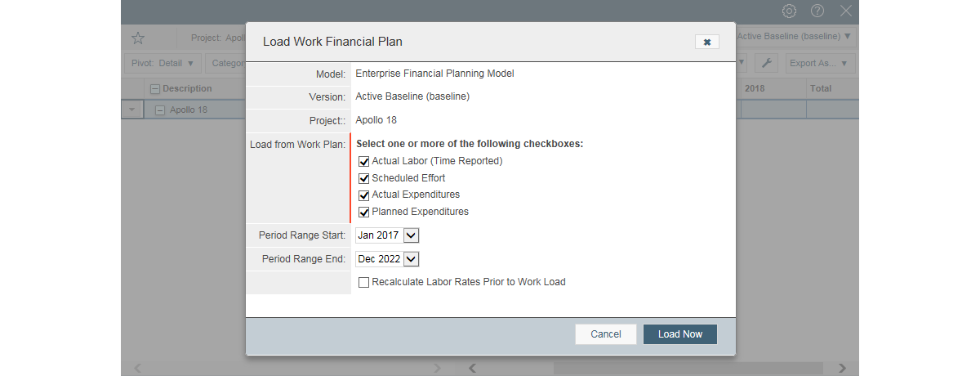Close the Load Work Financial Plan dialog

707,42
